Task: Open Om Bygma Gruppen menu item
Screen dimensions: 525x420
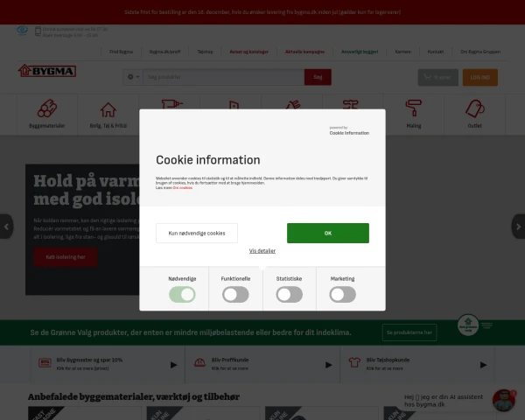Action: 480,52
